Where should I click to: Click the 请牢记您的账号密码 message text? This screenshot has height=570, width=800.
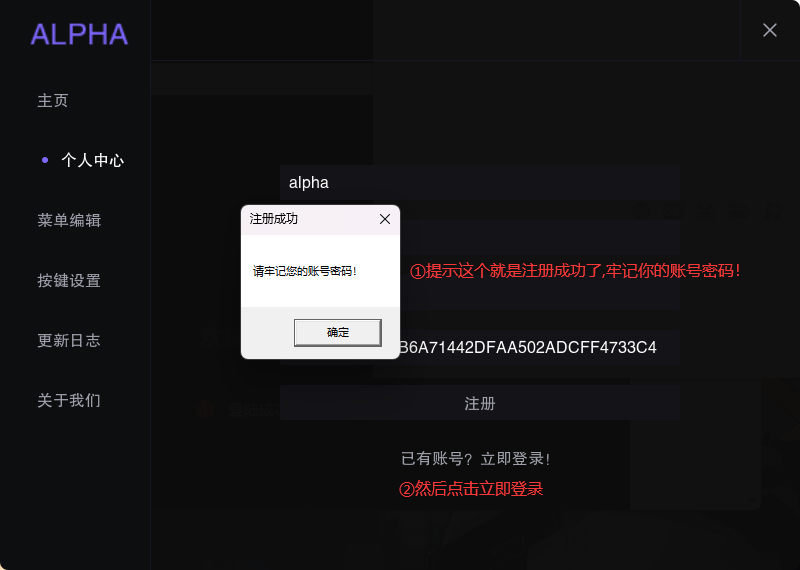[x=305, y=271]
